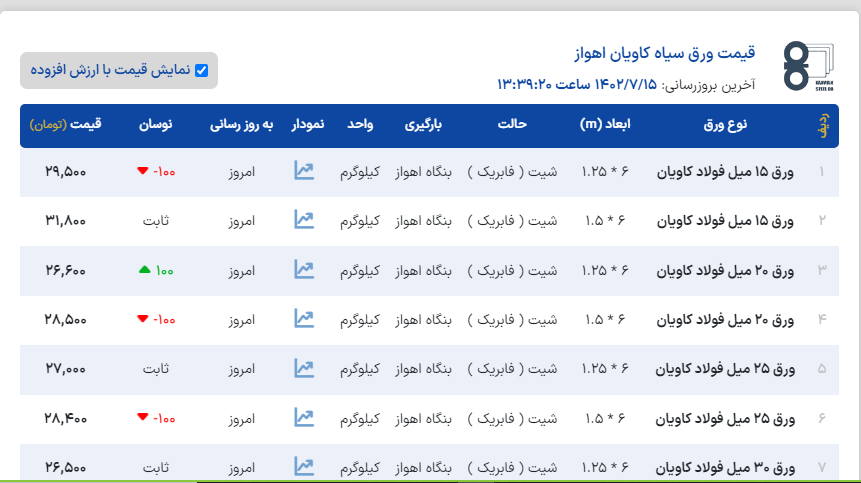Open price chart for row 3 (20 mil, 6 * 1.25)
The width and height of the screenshot is (861, 483).
[x=303, y=269]
